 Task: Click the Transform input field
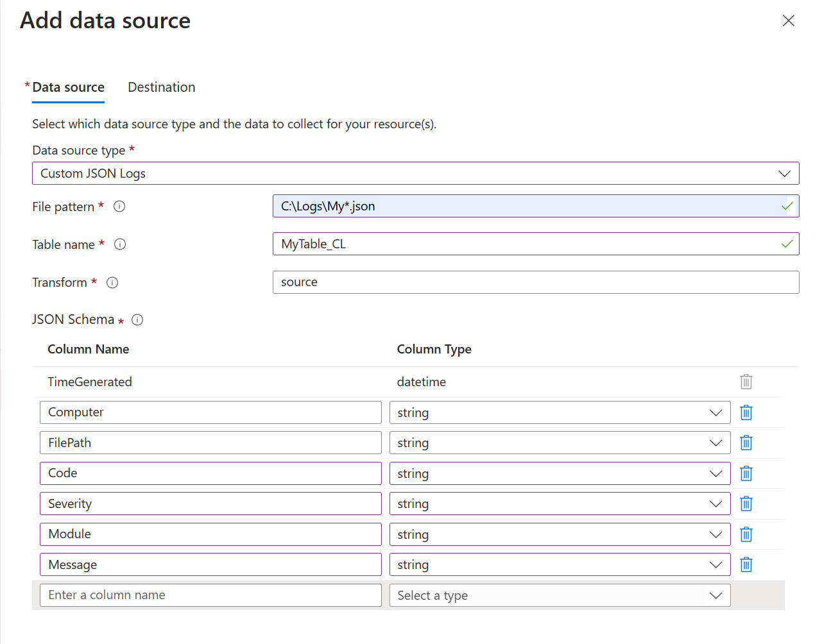tap(535, 282)
